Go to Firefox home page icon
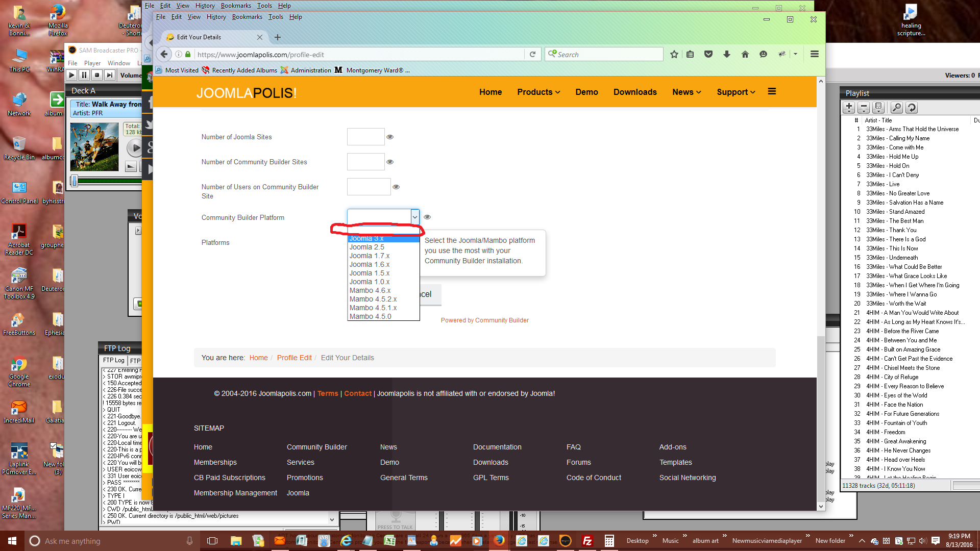This screenshot has height=551, width=980. pyautogui.click(x=745, y=54)
